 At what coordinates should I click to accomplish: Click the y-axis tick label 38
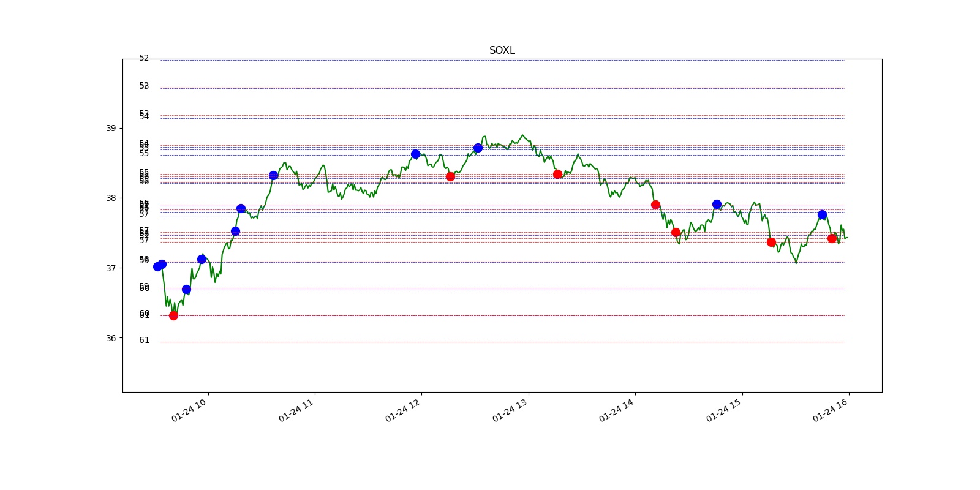click(x=111, y=198)
